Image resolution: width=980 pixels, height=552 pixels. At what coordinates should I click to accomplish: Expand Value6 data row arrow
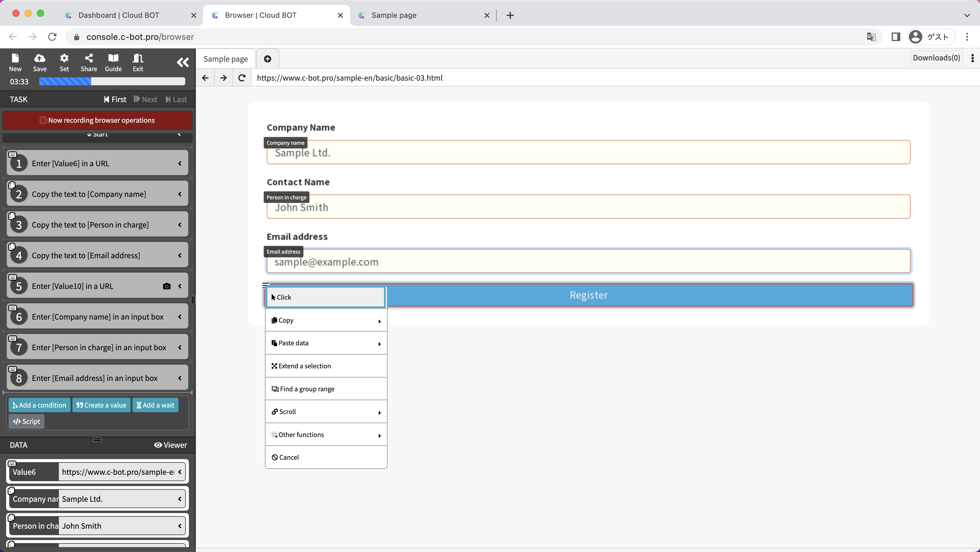(180, 472)
